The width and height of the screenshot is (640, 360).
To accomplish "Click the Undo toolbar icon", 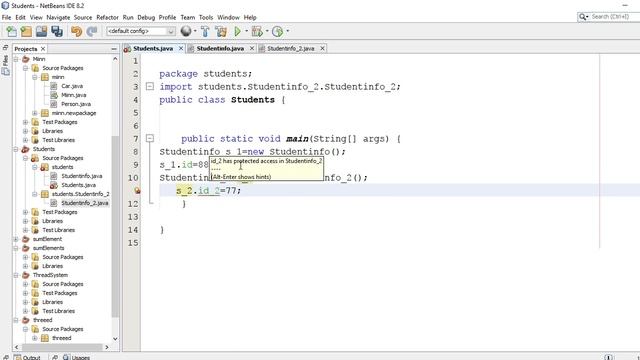I will [x=76, y=31].
